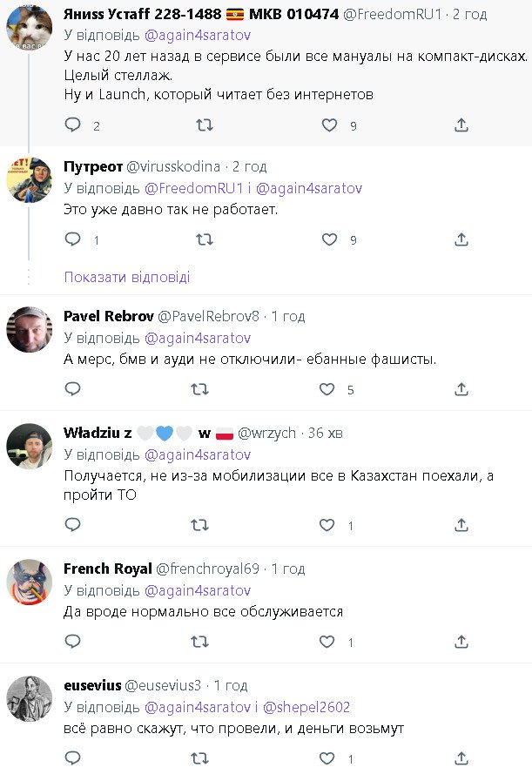Screen dimensions: 532x774
Task: Open French Royal's avatar thumbnail
Action: point(30,582)
